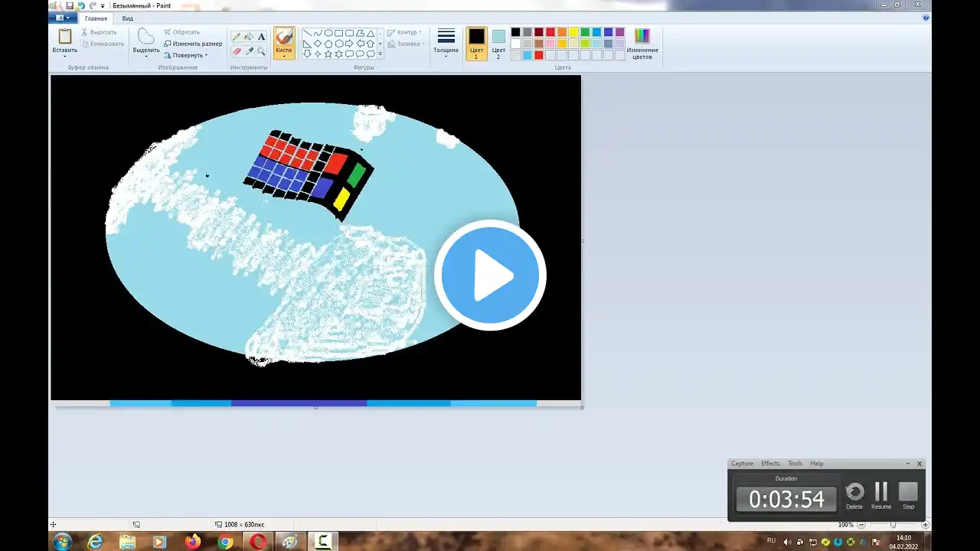Choose the oval shape
This screenshot has width=980, height=551.
pyautogui.click(x=328, y=34)
